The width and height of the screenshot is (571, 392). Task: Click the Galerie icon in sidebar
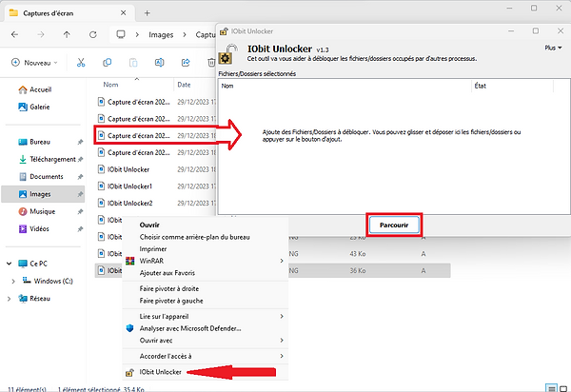(23, 107)
